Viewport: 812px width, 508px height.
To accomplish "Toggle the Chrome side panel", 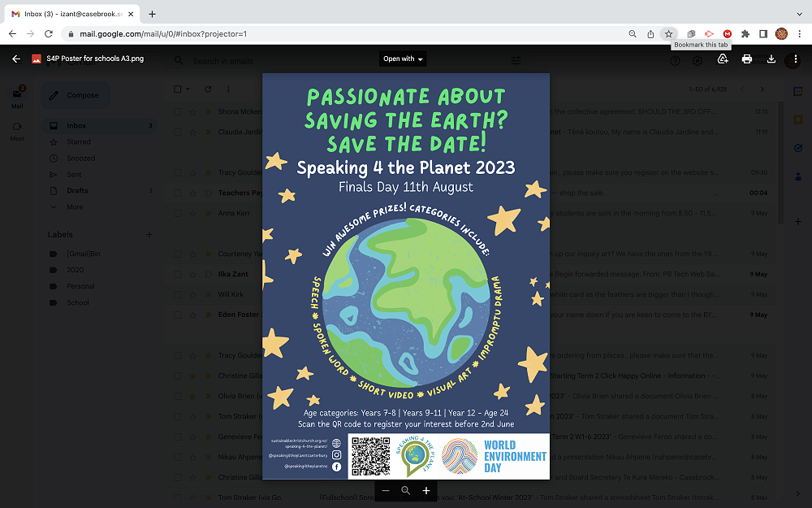I will 763,33.
